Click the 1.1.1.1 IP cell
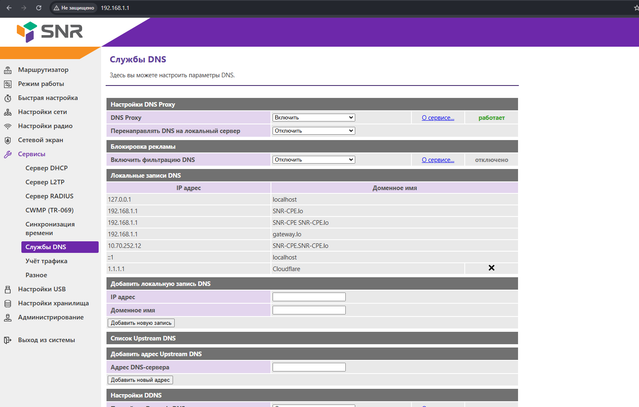This screenshot has width=639, height=407. [x=188, y=269]
